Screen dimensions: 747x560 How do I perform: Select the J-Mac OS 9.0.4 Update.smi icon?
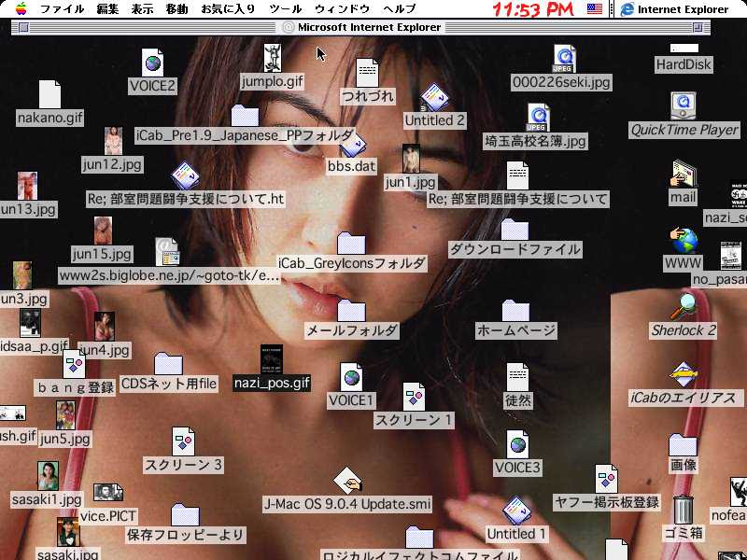(347, 481)
